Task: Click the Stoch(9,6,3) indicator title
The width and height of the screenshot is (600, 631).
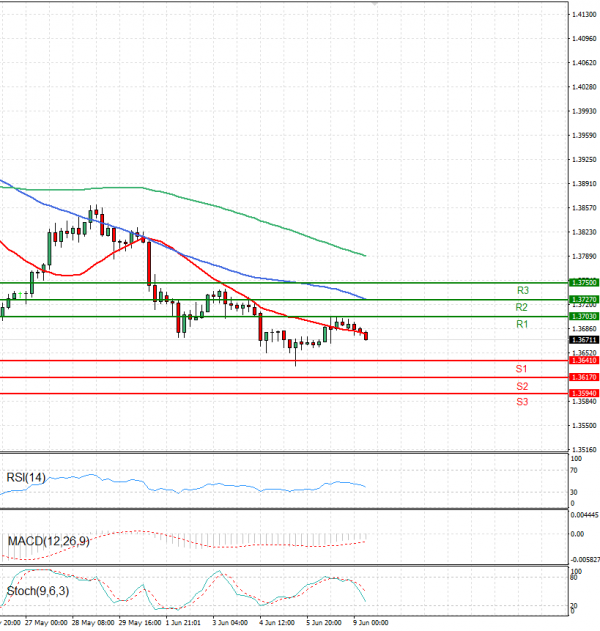Action: [37, 591]
